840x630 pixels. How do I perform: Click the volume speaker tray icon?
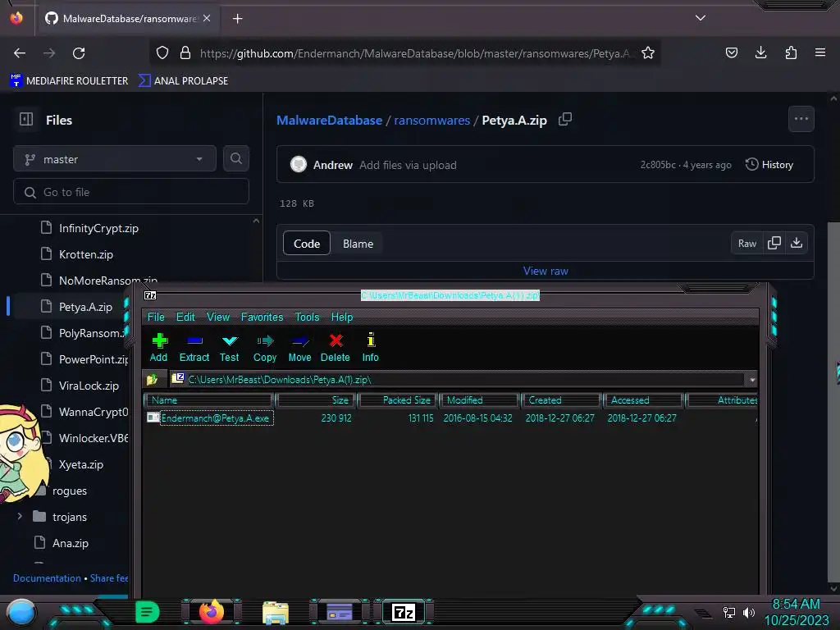pyautogui.click(x=748, y=612)
